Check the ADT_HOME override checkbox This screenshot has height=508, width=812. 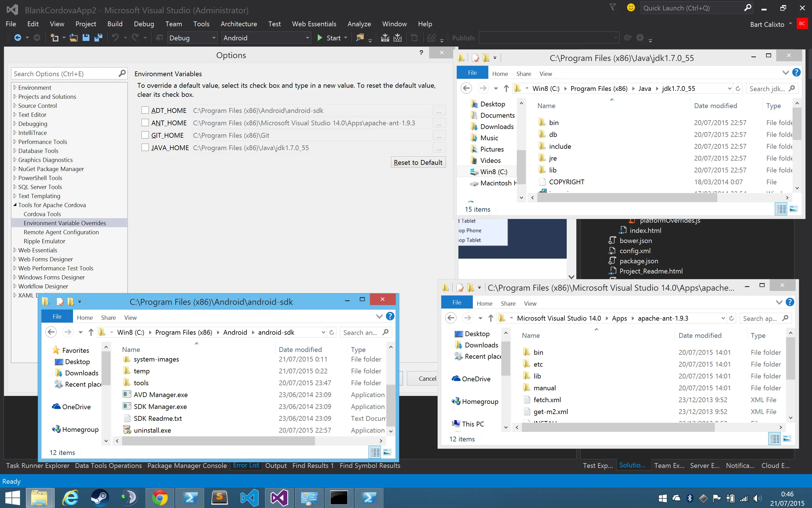click(x=145, y=110)
